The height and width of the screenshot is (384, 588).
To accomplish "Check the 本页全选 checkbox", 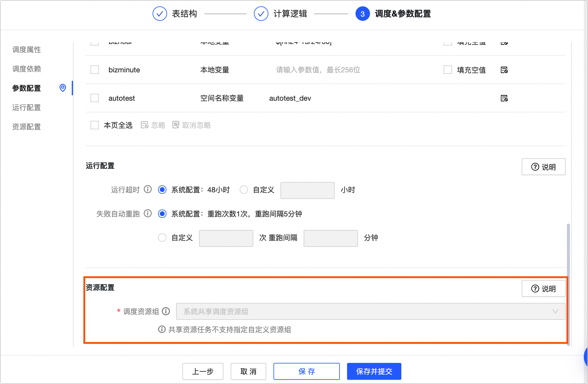I will pos(95,125).
